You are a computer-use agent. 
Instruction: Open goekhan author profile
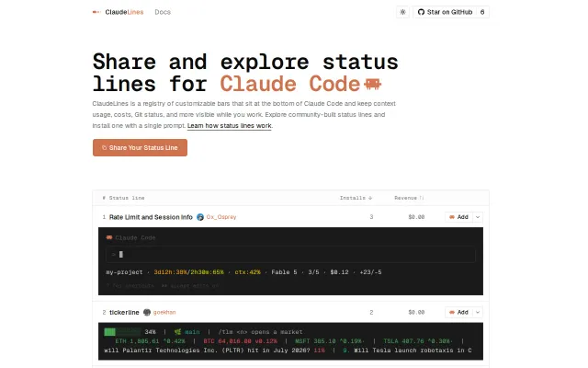(x=164, y=313)
